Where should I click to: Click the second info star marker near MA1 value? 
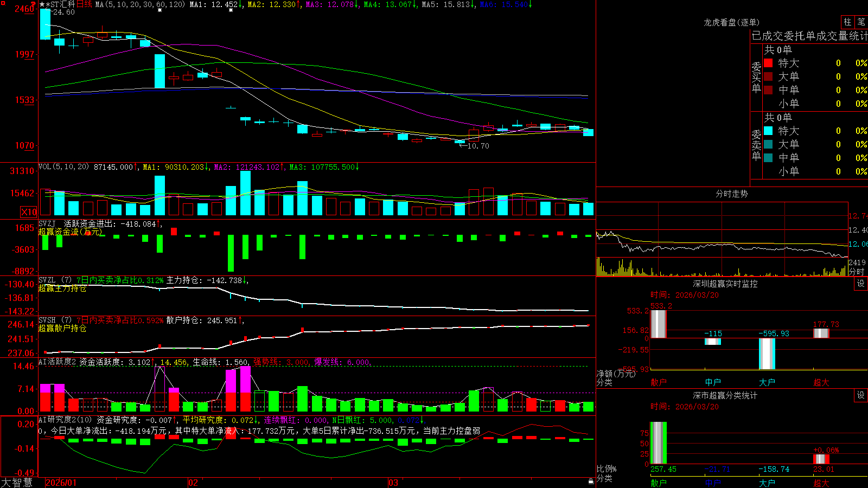coord(231,10)
